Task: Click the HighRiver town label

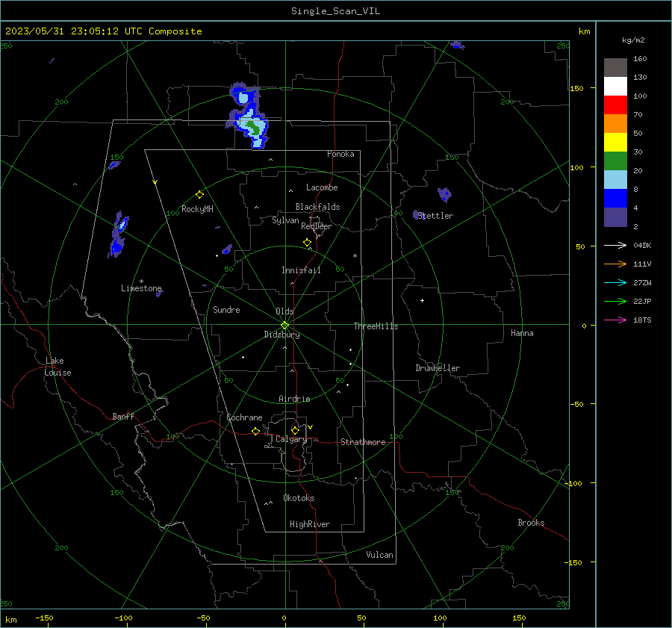Action: 310,524
